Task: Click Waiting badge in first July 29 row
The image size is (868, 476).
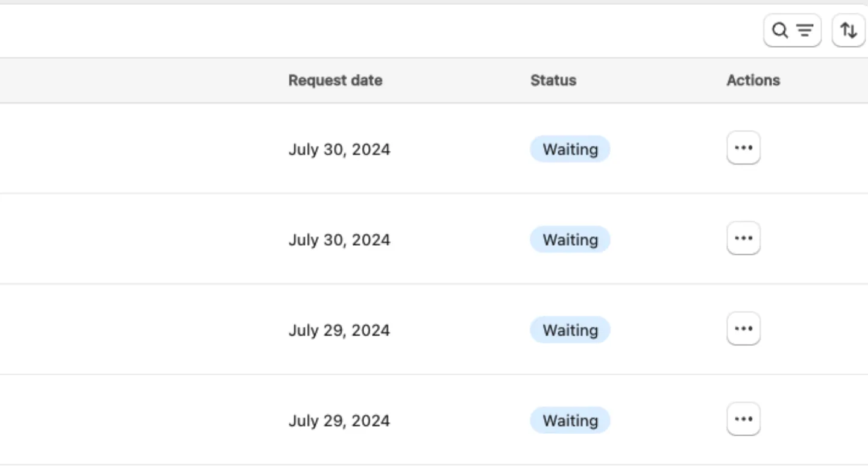Action: pos(570,330)
